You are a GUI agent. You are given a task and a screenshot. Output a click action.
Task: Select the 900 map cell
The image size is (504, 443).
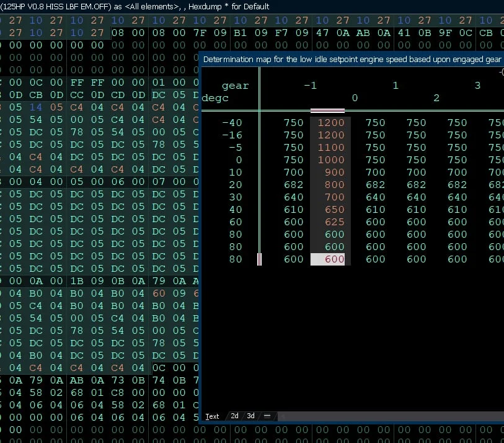pos(334,172)
